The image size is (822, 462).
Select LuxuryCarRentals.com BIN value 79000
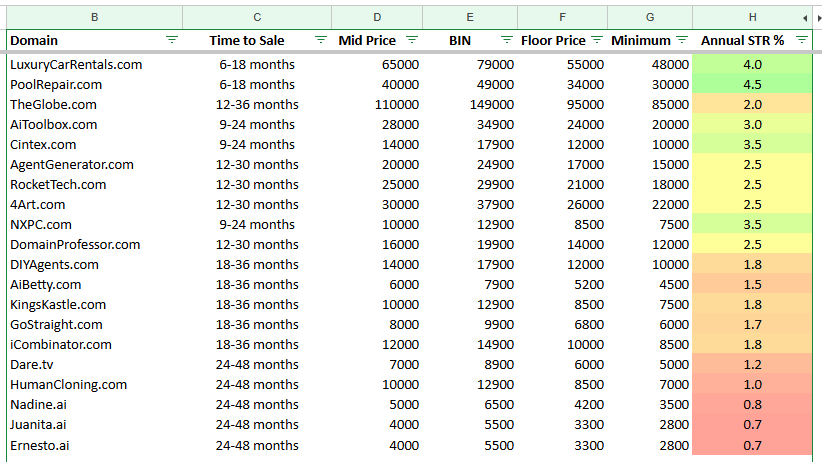point(470,65)
